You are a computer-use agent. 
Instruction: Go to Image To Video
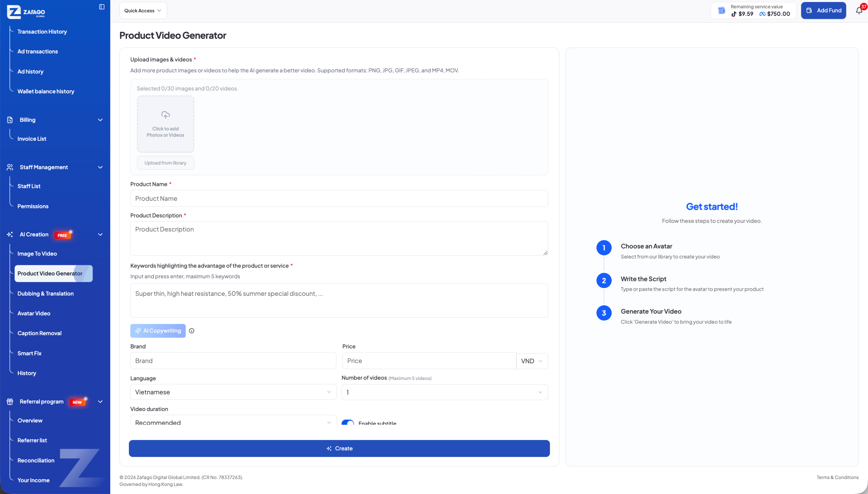37,254
